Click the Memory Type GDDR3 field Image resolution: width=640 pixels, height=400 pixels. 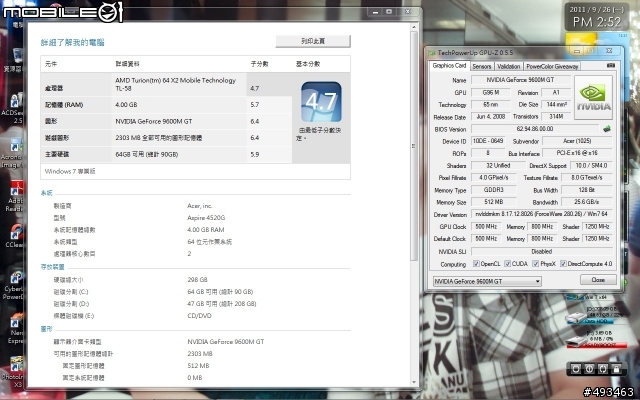[494, 190]
